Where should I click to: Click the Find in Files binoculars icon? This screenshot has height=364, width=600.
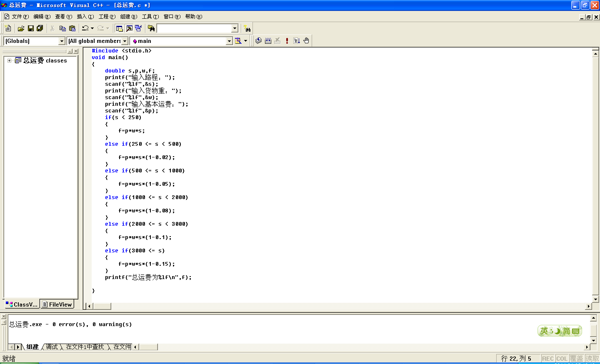point(151,28)
